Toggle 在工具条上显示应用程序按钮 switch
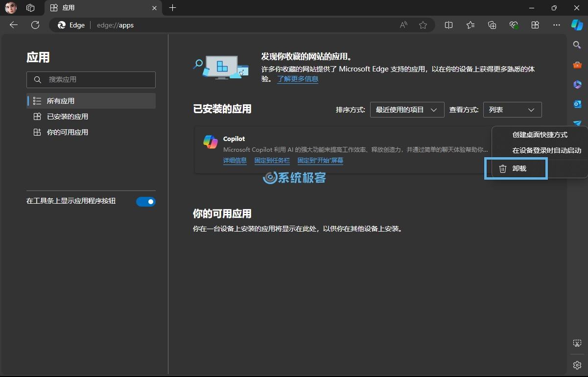 (146, 201)
